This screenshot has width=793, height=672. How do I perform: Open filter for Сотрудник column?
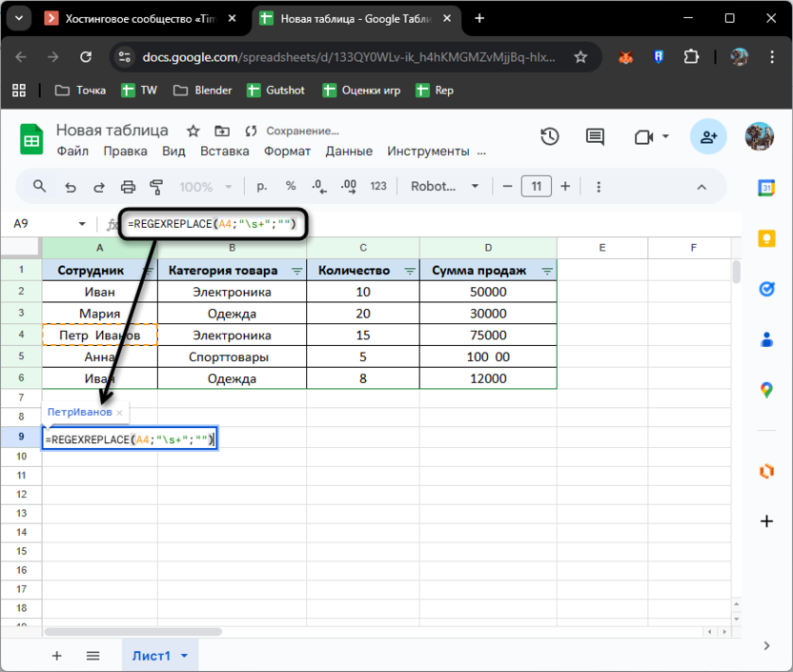pos(147,272)
